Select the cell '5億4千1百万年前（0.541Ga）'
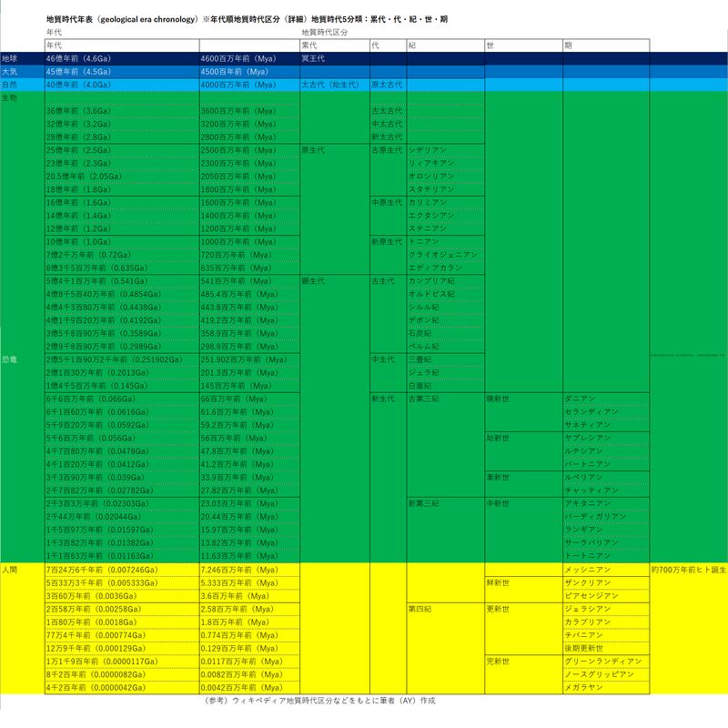This screenshot has width=728, height=728. pos(97,281)
